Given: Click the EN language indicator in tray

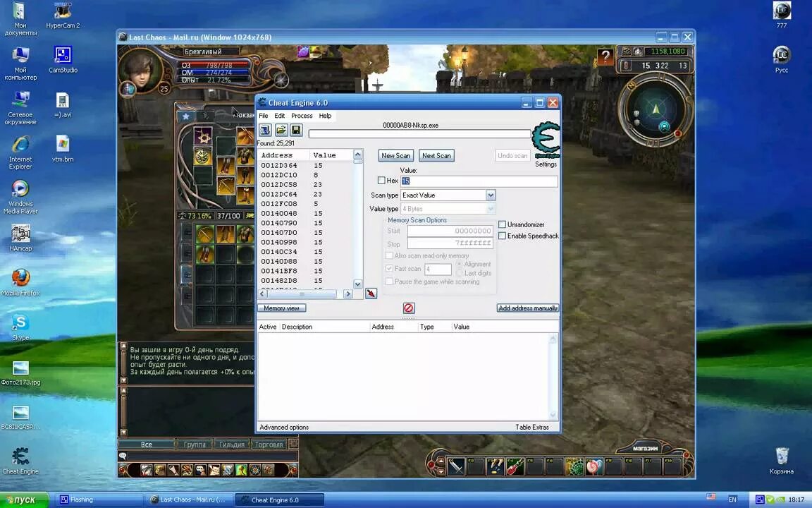Looking at the screenshot, I should coord(732,500).
